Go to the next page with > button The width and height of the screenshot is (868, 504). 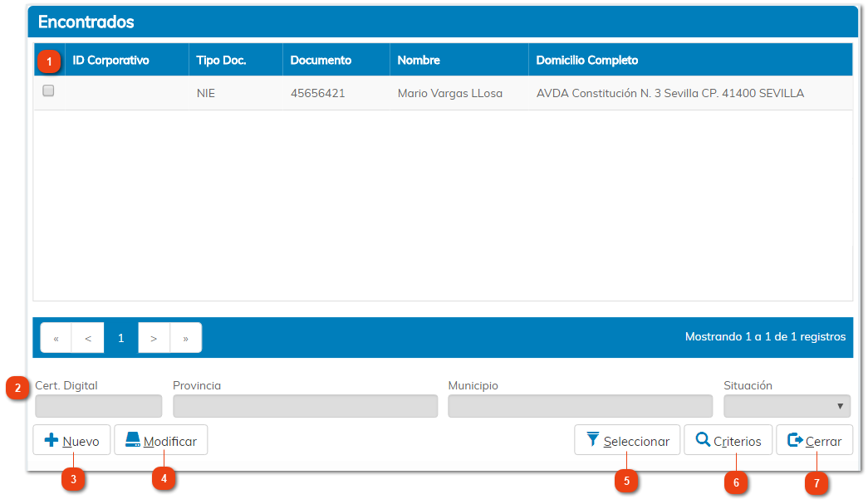(154, 338)
